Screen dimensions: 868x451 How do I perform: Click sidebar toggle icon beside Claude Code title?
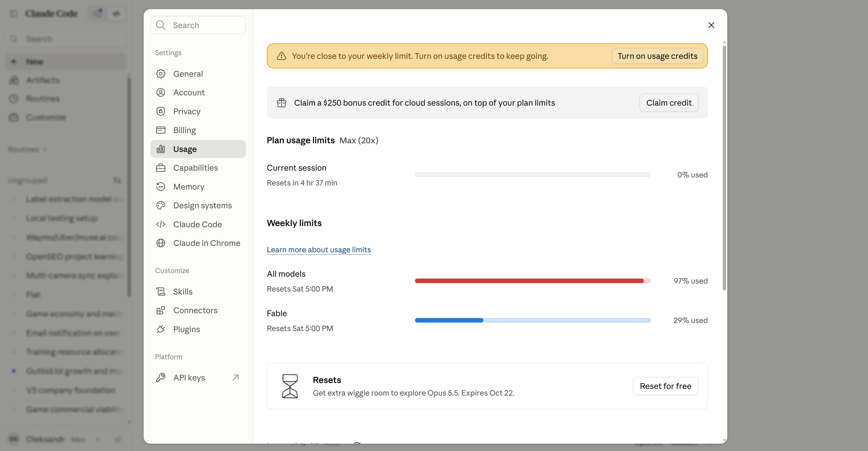tap(14, 13)
